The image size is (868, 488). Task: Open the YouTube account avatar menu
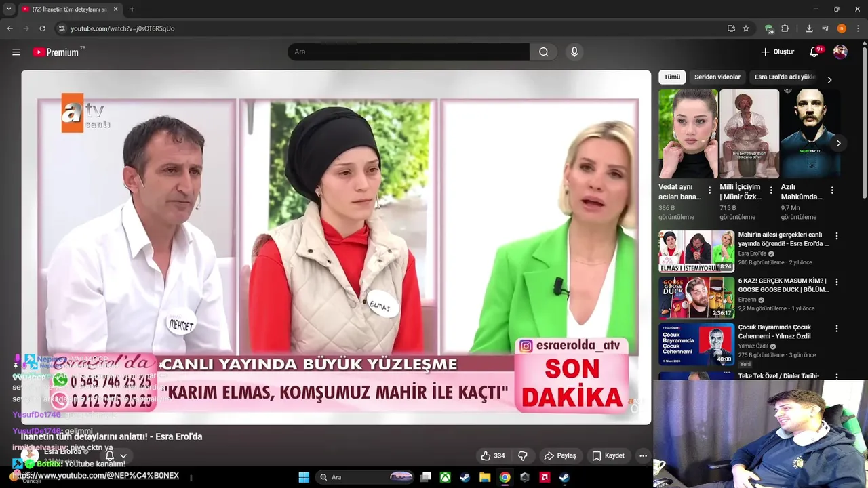(x=840, y=52)
